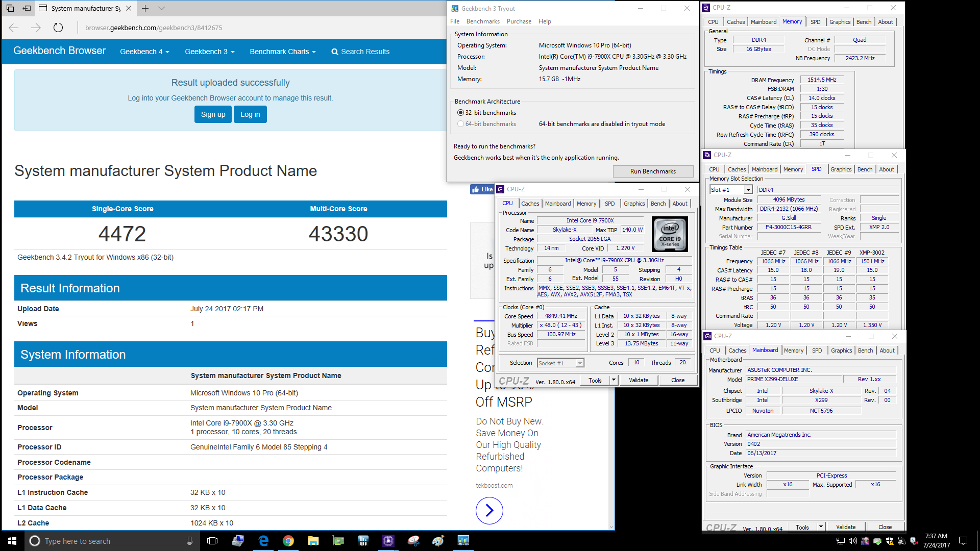Viewport: 980px width, 551px height.
Task: Click the Intel Core i9 logo in CPU-Z
Action: coord(670,234)
